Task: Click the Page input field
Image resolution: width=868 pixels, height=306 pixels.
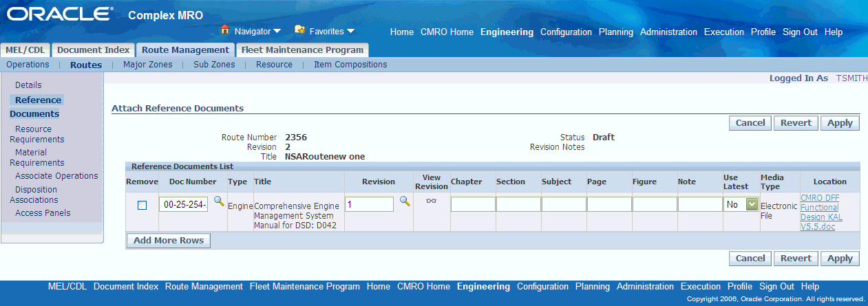Action: pos(608,204)
